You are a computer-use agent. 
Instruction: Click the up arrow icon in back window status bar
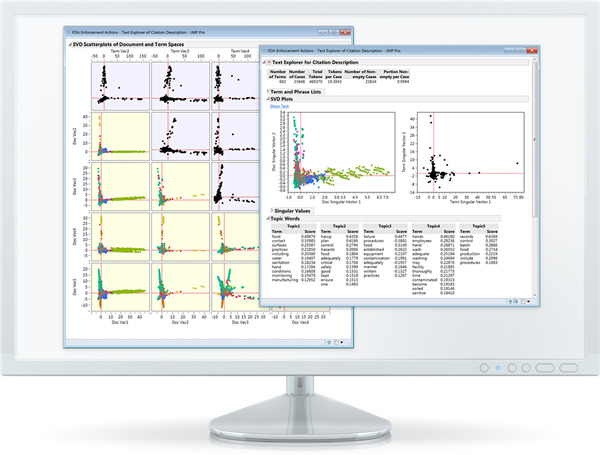click(x=328, y=342)
